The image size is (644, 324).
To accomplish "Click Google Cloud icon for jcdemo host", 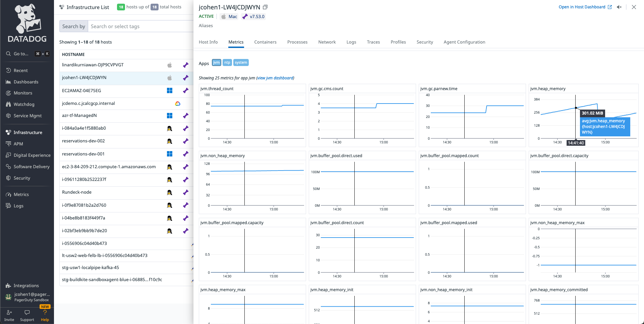I will tap(178, 104).
